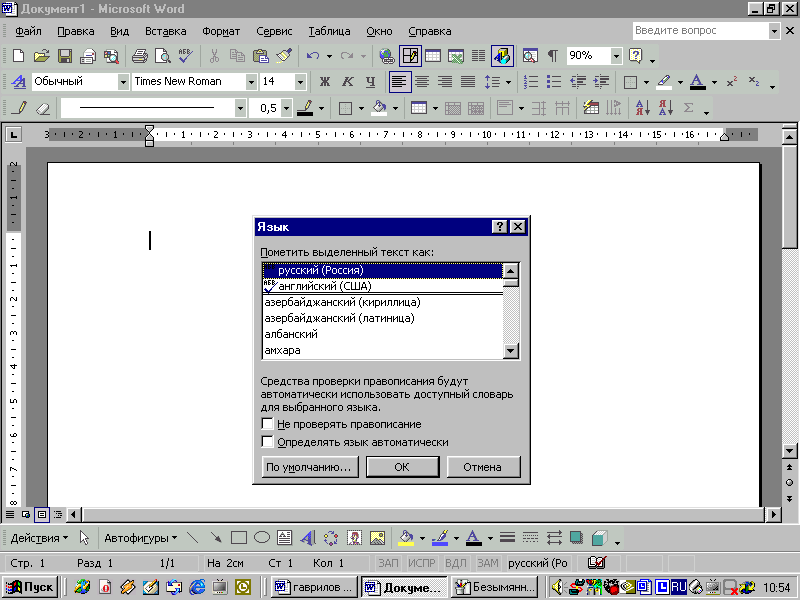
Task: Click the Undo arrow icon
Action: [x=313, y=56]
